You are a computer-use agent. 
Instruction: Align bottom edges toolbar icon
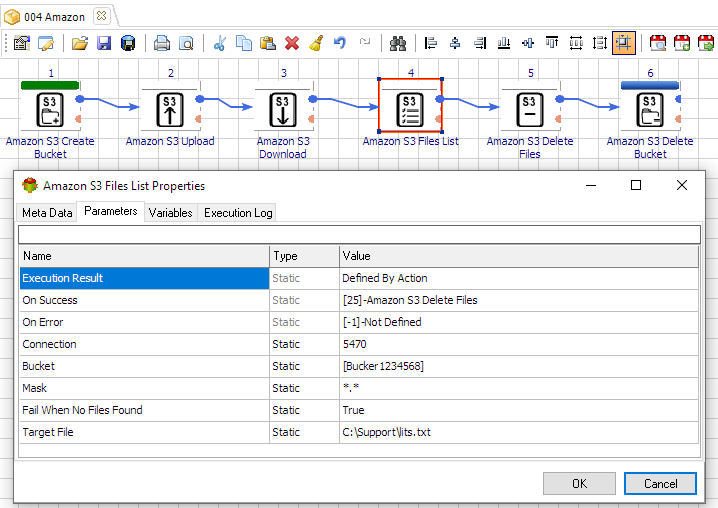504,43
